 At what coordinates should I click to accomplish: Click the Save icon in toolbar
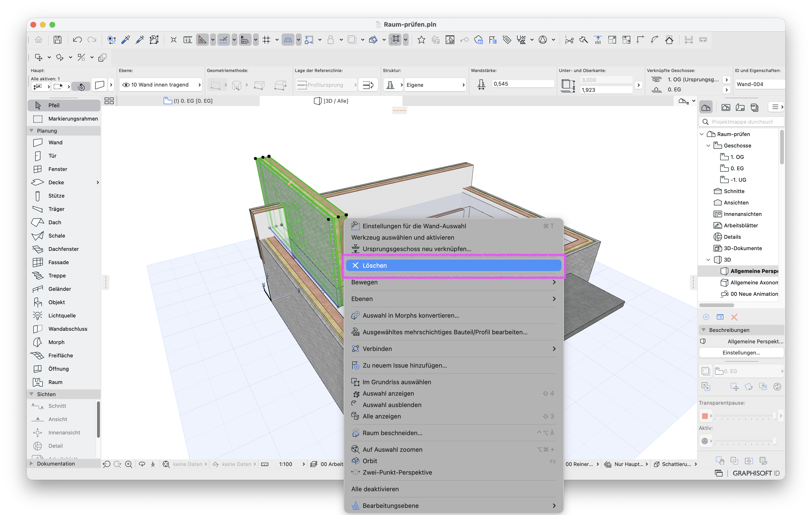58,40
